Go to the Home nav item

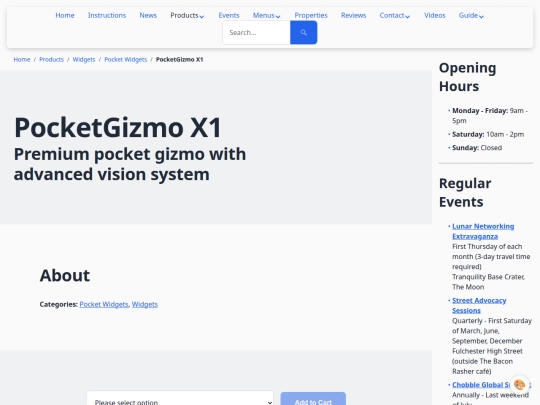coord(65,15)
